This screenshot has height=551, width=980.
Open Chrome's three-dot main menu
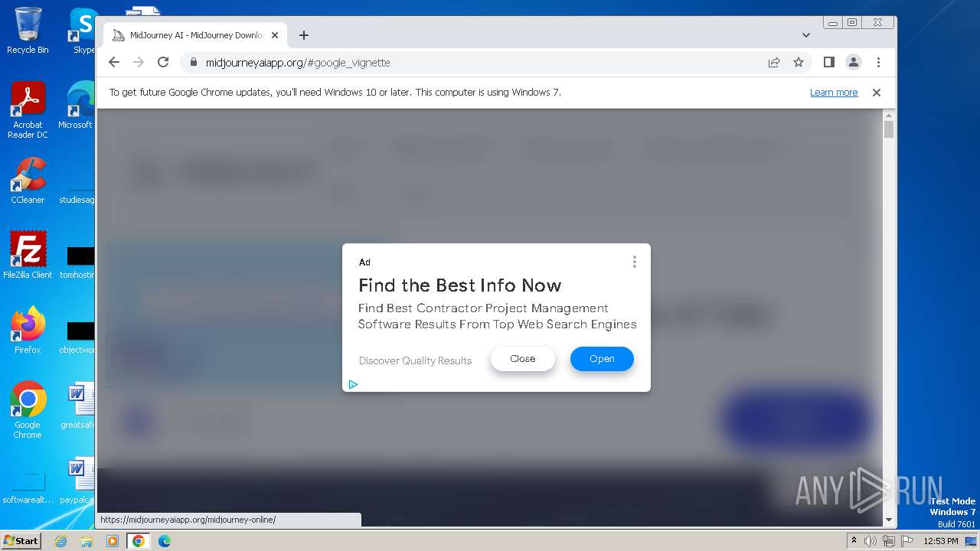pyautogui.click(x=878, y=62)
